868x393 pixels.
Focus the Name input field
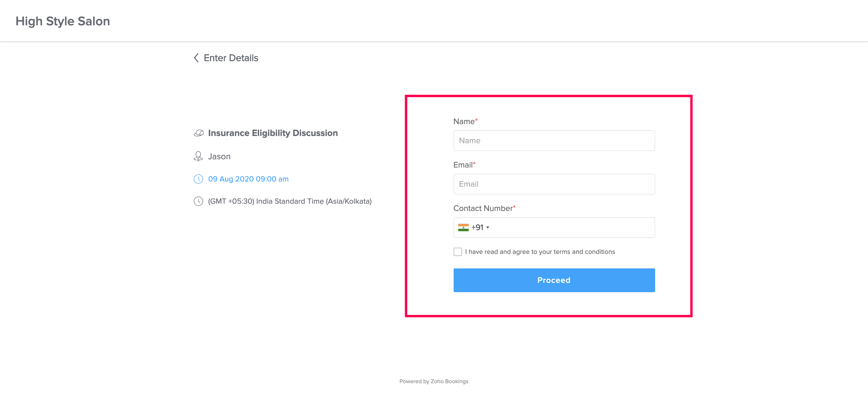(x=554, y=141)
